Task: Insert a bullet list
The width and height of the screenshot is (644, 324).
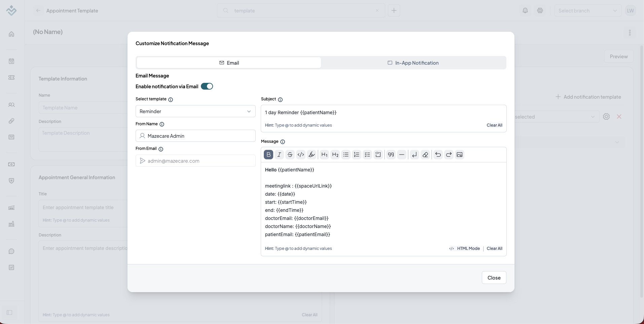Action: pos(346,155)
